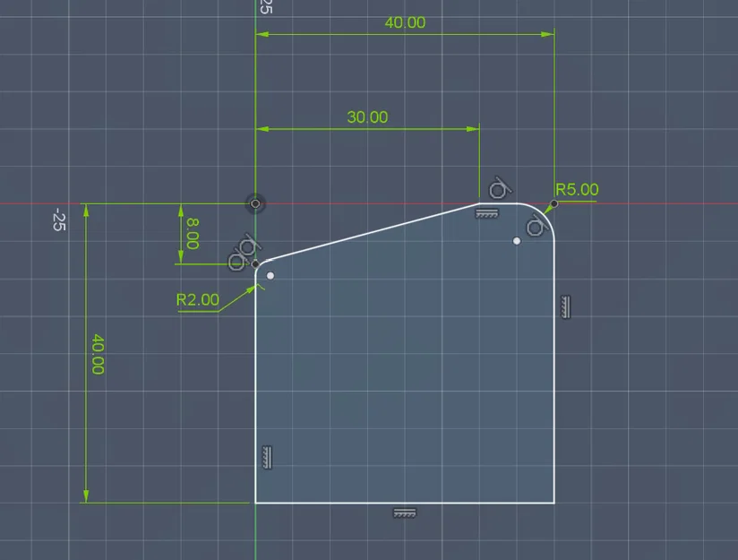Select the R2.00 radius dimension
This screenshot has width=738, height=560.
(197, 299)
